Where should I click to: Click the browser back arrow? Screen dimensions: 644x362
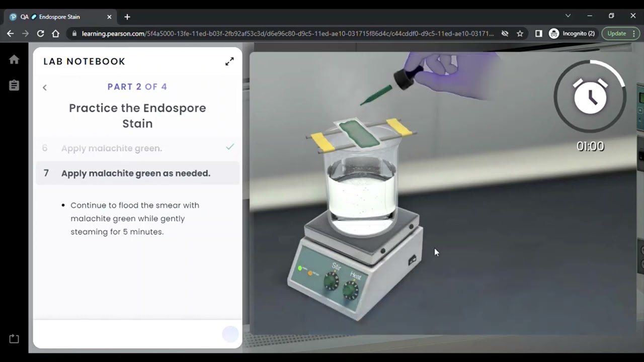pos(10,33)
